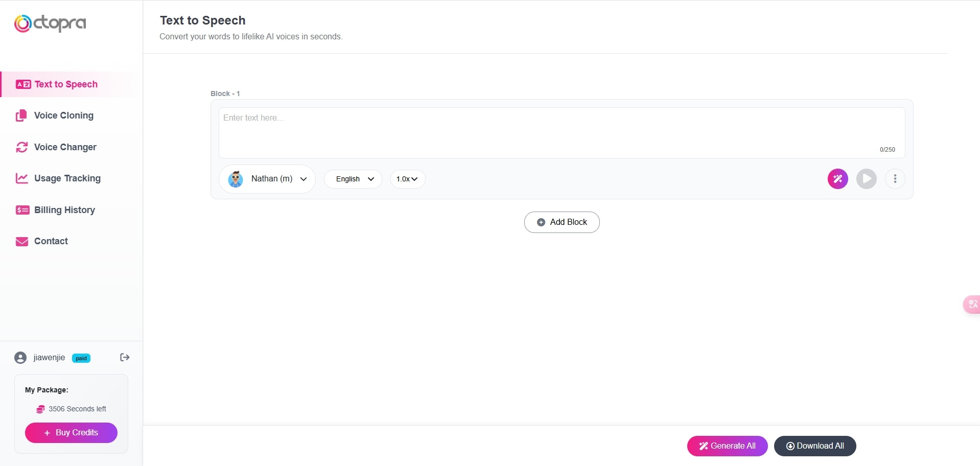The height and width of the screenshot is (466, 980).
Task: Click the pink magic wand generate icon in Block 1
Action: coord(838,179)
